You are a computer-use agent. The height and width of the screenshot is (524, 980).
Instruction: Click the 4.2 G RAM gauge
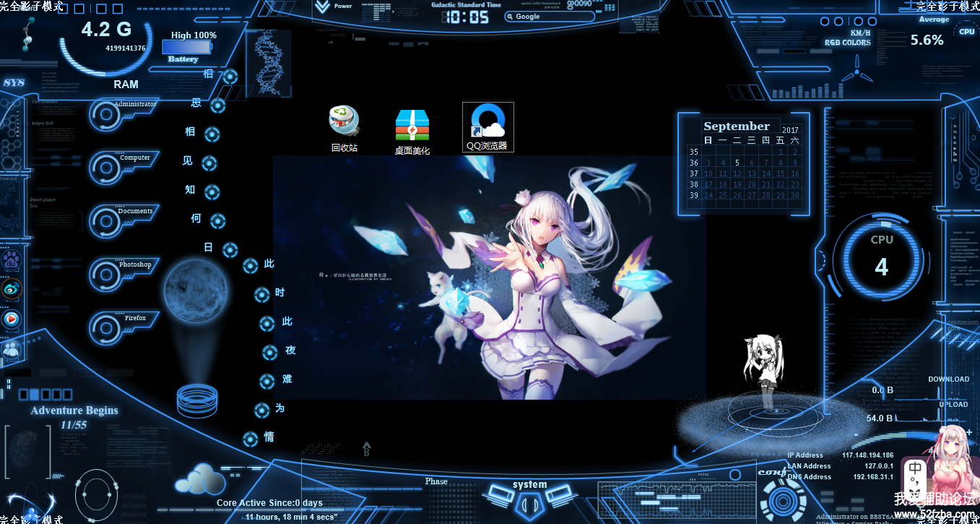click(106, 40)
